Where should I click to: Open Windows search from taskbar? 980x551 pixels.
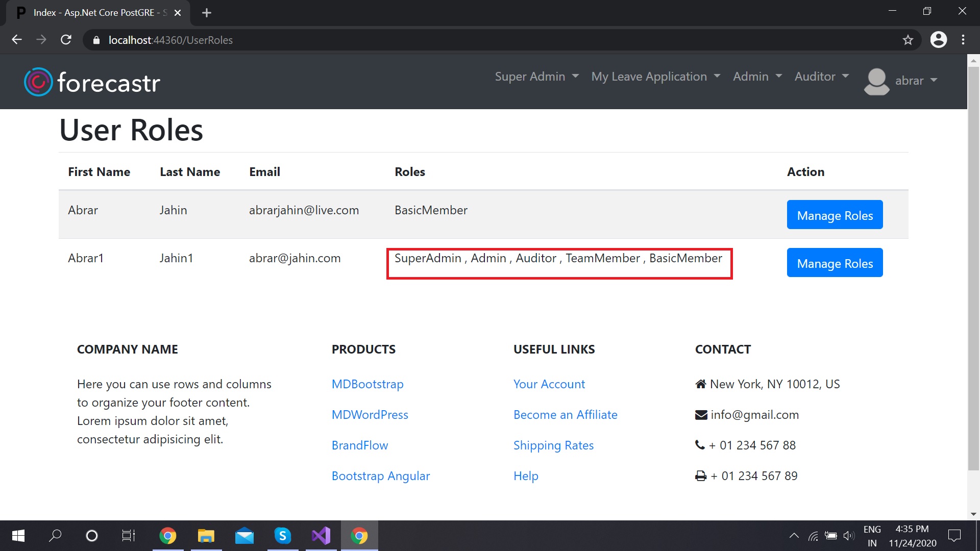(55, 536)
